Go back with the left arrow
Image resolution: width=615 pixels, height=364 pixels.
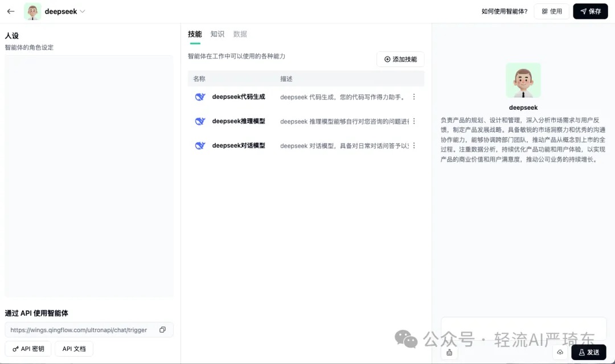(x=11, y=11)
